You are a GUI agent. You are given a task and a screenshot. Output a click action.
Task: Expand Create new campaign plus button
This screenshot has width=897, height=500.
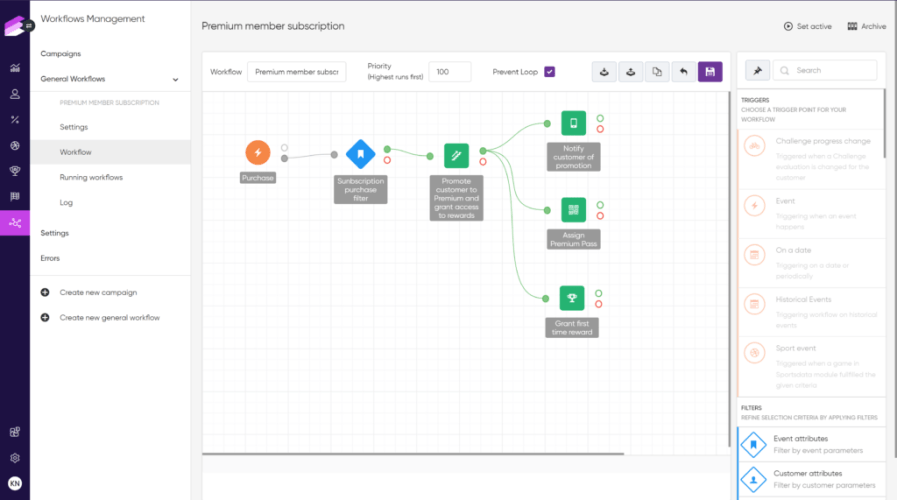(45, 292)
